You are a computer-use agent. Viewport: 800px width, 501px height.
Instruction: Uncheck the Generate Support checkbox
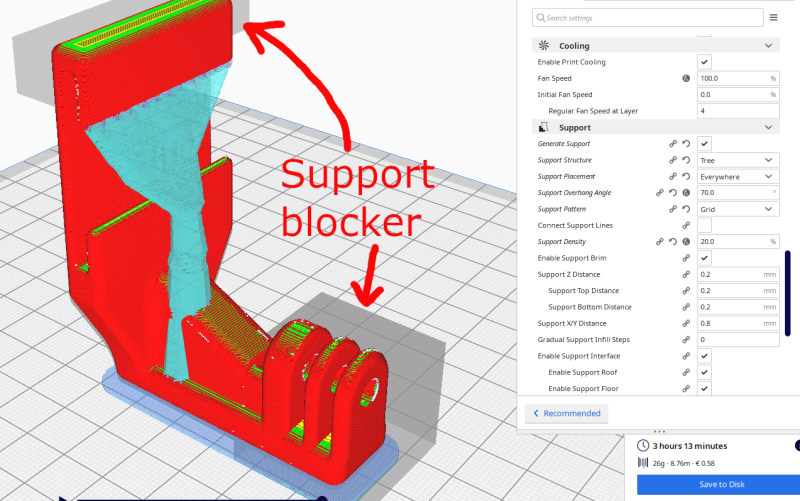click(704, 144)
